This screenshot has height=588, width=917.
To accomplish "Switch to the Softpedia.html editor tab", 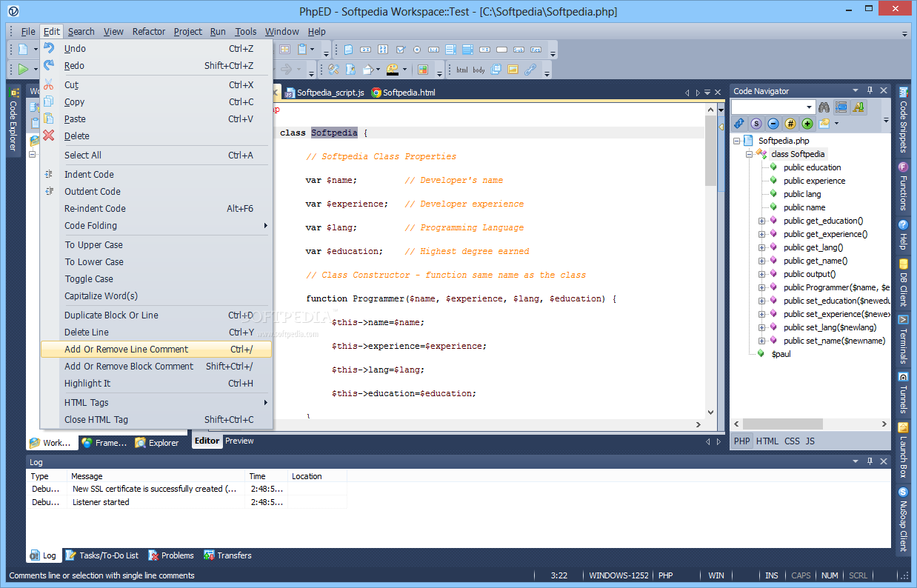I will point(404,93).
